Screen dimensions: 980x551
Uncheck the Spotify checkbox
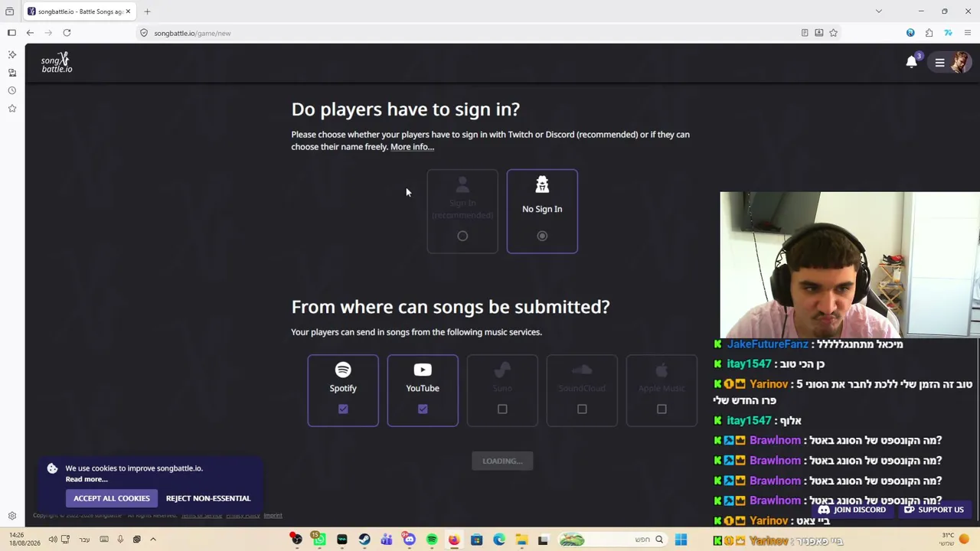(343, 409)
